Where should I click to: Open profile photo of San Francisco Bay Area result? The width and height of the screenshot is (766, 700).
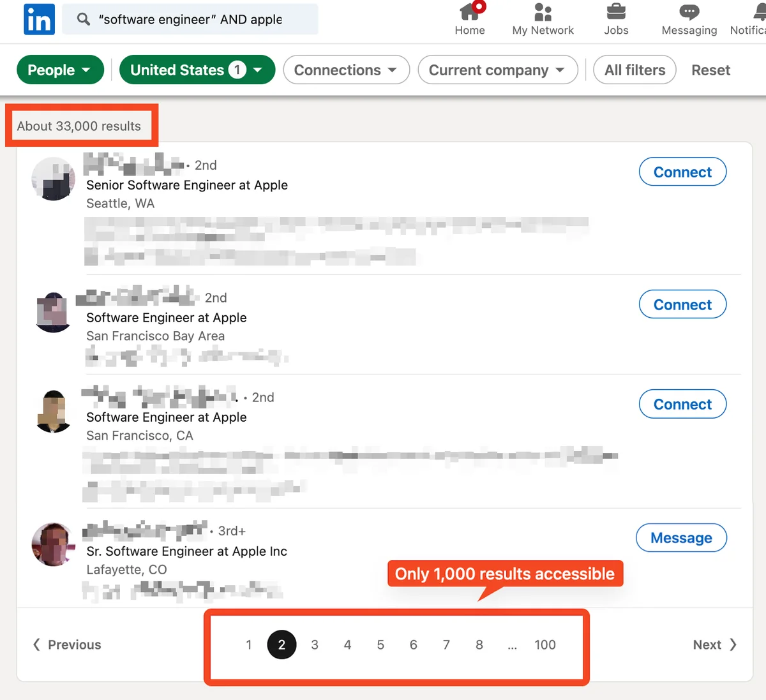pos(54,312)
